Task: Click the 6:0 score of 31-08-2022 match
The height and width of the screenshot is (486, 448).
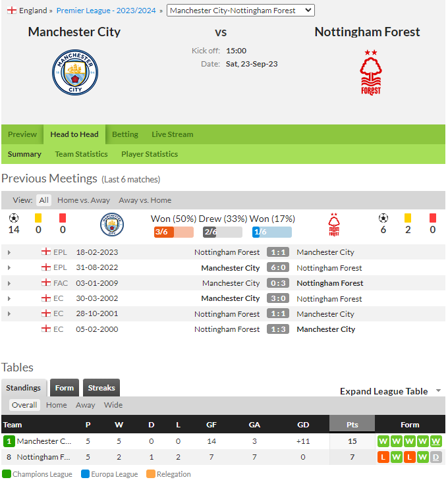Action: tap(278, 267)
